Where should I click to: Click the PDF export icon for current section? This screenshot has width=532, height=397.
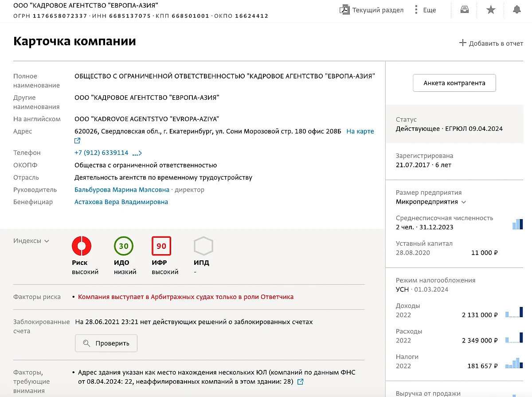(x=344, y=10)
